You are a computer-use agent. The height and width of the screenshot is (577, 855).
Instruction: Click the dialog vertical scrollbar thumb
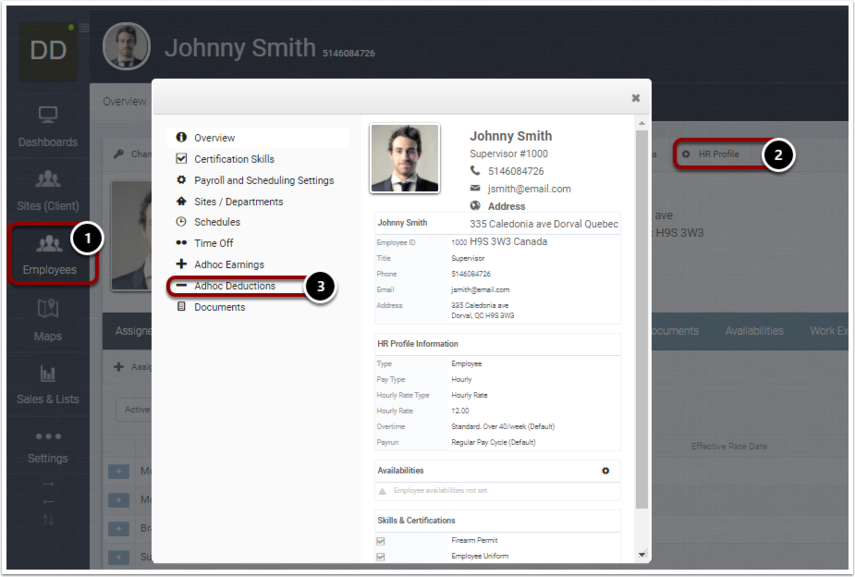[642, 319]
